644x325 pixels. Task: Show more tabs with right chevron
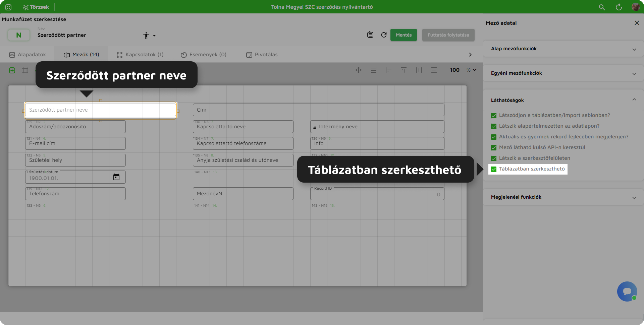coord(470,55)
